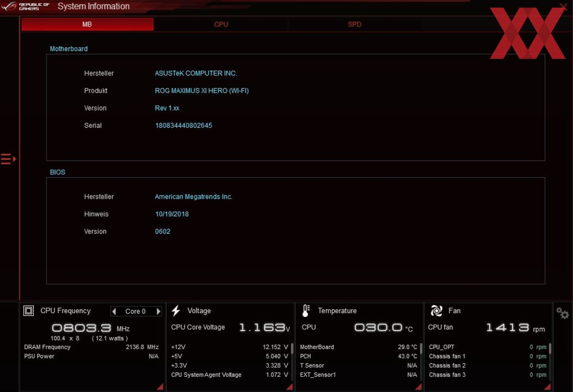
Task: Switch to the CPU tab
Action: click(x=221, y=24)
